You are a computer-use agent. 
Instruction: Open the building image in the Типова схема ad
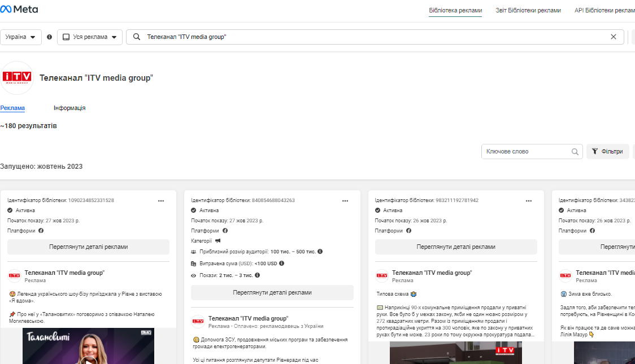[x=456, y=353]
